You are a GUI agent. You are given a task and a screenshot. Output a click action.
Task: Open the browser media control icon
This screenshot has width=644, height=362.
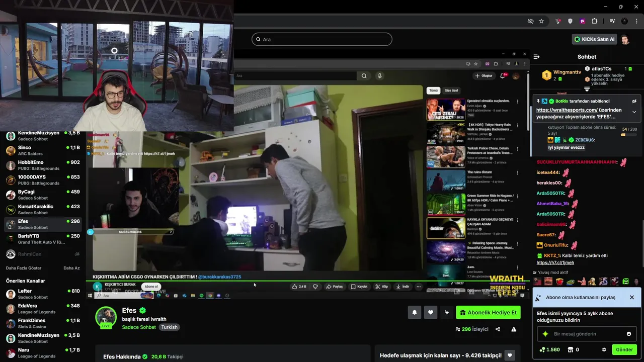[x=612, y=21]
